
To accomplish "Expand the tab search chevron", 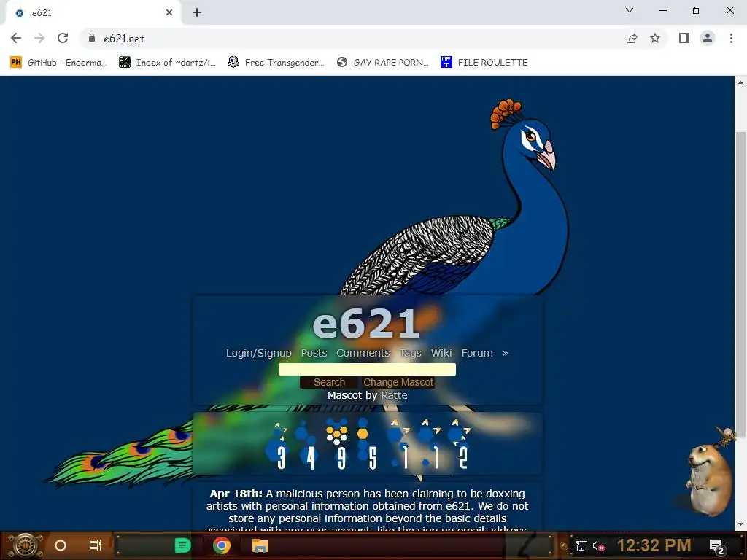I will pos(630,10).
